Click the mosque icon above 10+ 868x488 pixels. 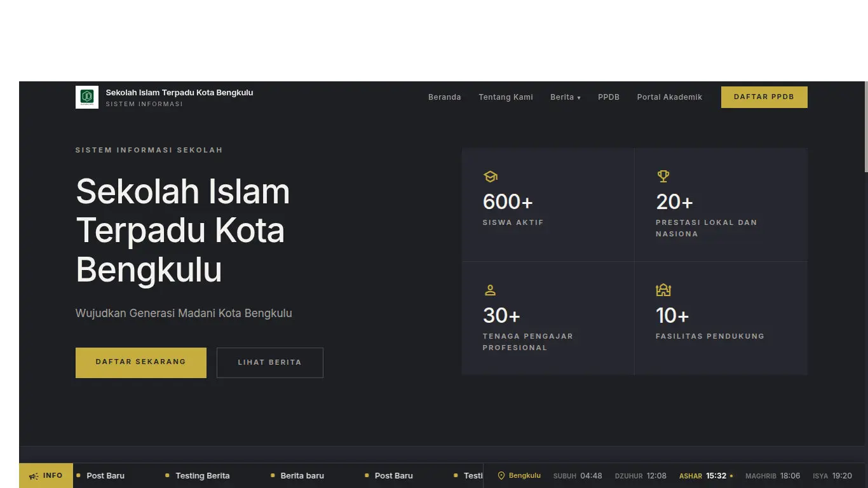pos(663,290)
